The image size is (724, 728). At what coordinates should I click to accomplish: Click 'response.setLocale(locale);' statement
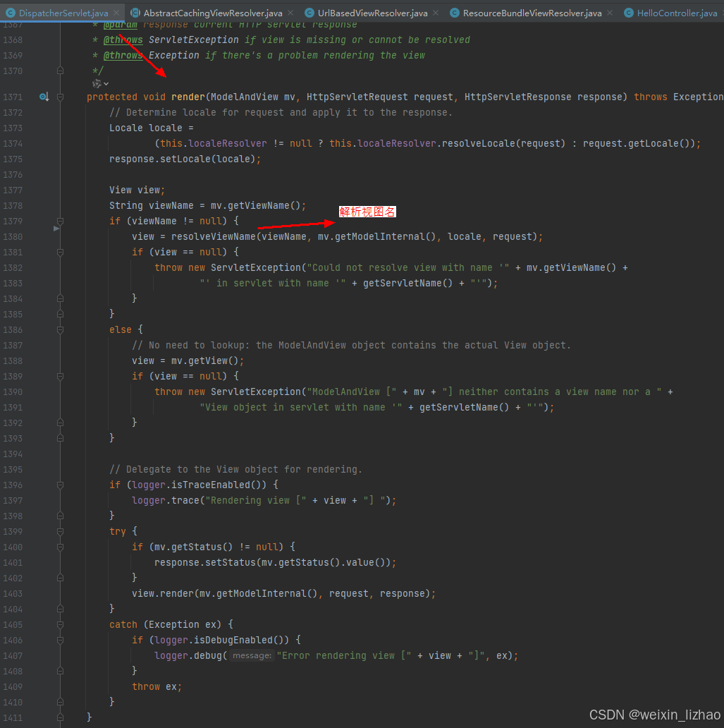pos(185,159)
